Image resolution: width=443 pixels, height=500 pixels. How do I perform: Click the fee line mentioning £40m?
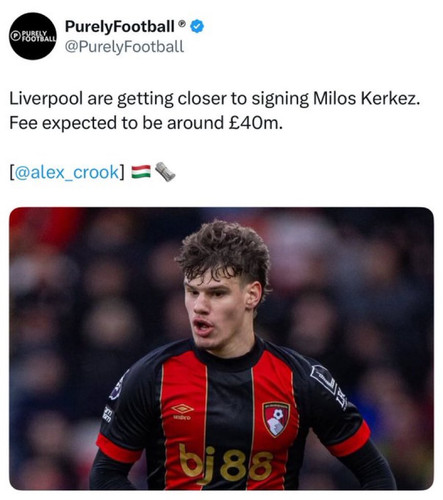point(146,123)
